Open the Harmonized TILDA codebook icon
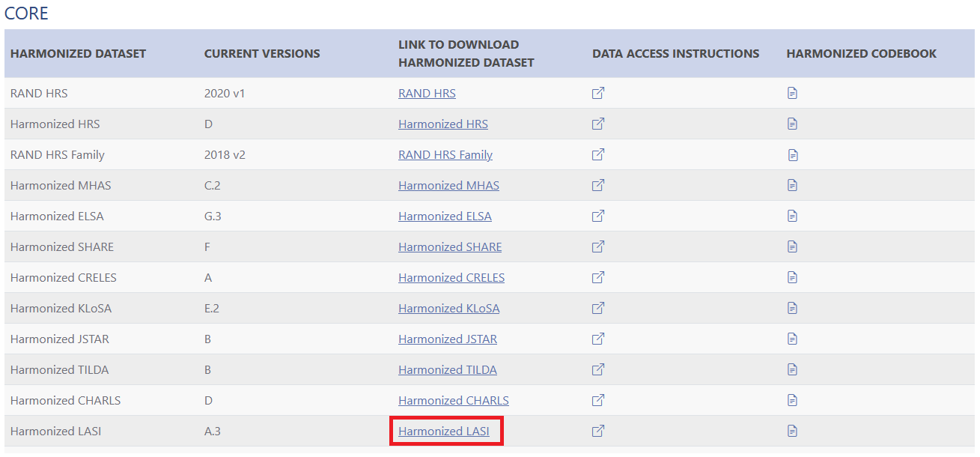This screenshot has height=457, width=980. point(792,369)
